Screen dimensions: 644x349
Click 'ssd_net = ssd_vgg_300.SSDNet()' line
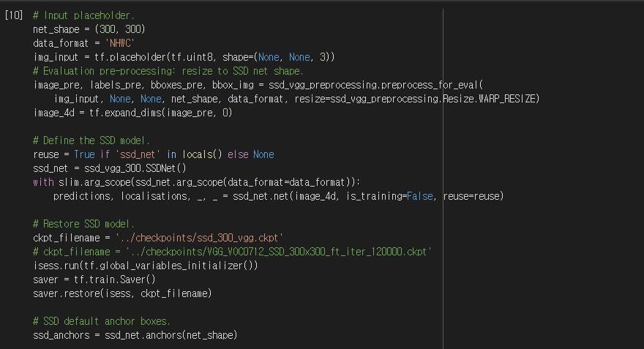(x=110, y=168)
